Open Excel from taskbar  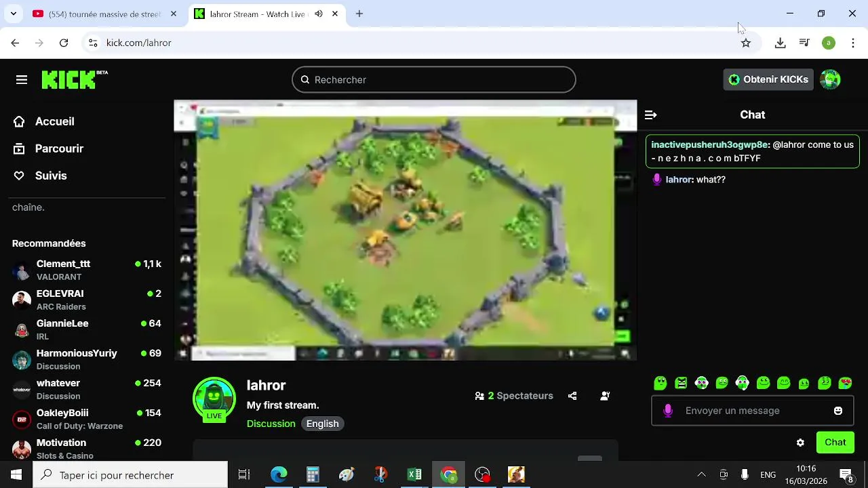tap(414, 474)
